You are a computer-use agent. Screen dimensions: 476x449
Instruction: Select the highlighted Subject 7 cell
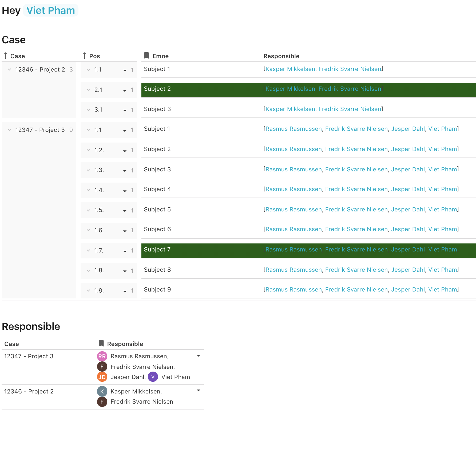click(x=201, y=251)
